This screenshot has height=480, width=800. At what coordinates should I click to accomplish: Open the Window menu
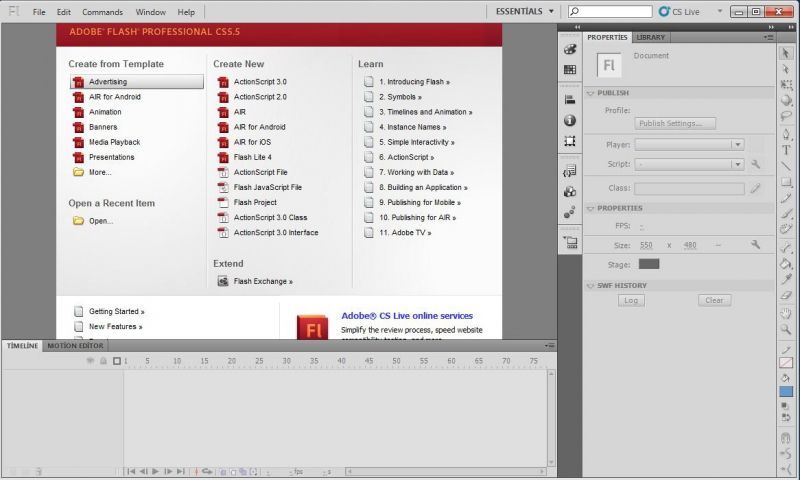pos(151,12)
